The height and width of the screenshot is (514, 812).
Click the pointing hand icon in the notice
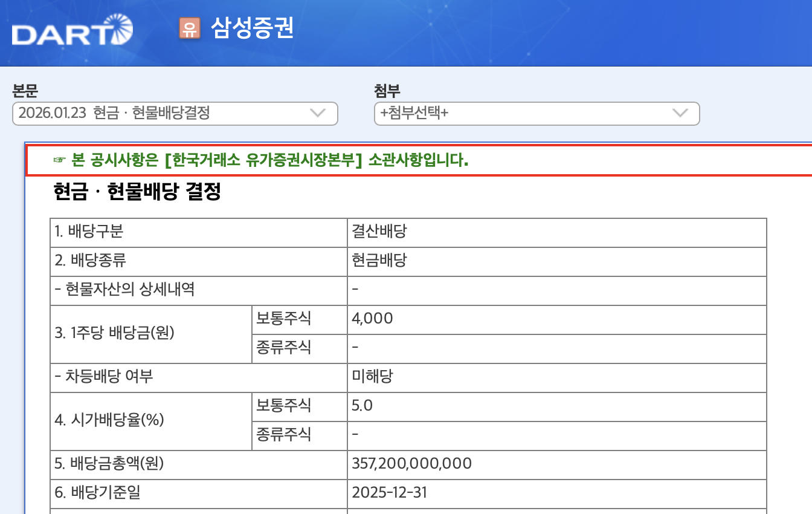[x=59, y=161]
